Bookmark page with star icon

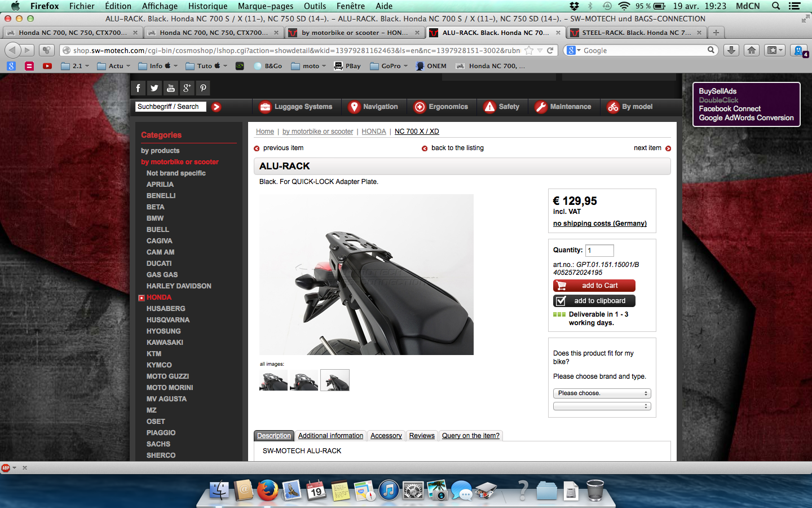[x=529, y=50]
